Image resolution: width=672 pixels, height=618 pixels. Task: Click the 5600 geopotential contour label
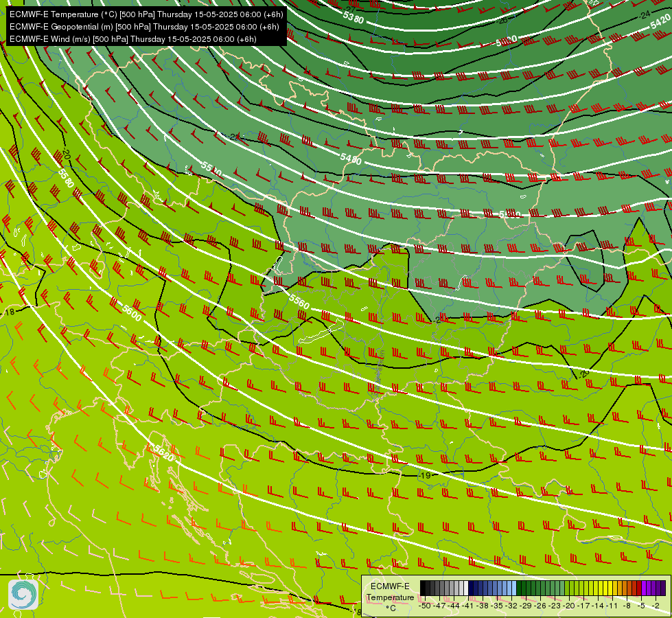(x=132, y=313)
